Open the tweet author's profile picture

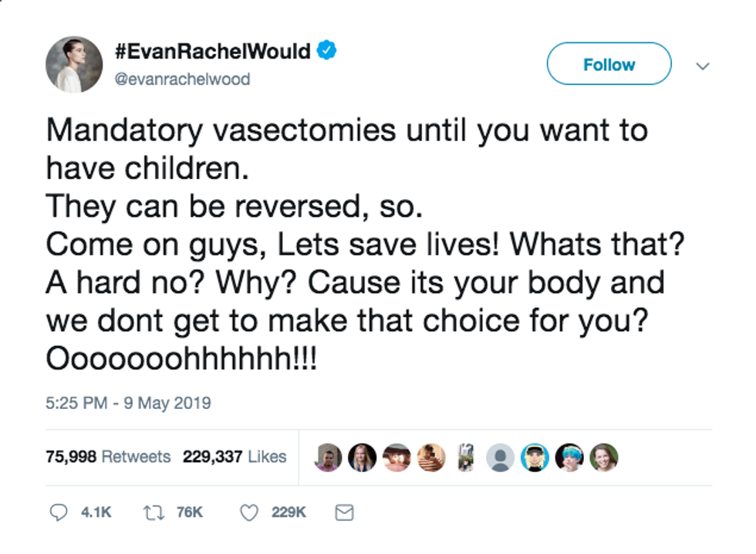(74, 64)
